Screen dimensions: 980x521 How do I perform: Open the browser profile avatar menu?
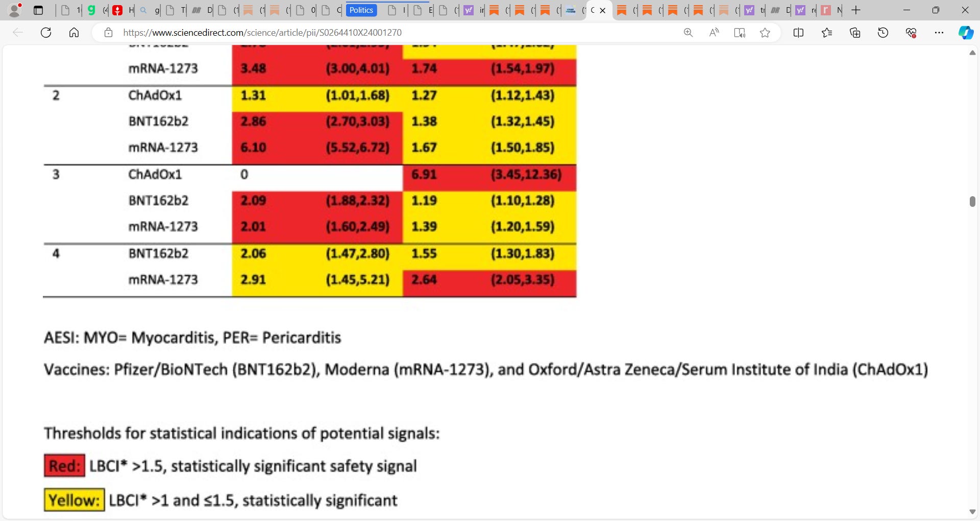[15, 10]
